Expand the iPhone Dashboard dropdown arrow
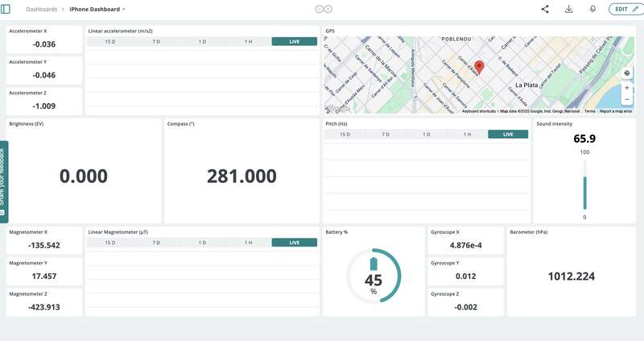 [x=124, y=9]
